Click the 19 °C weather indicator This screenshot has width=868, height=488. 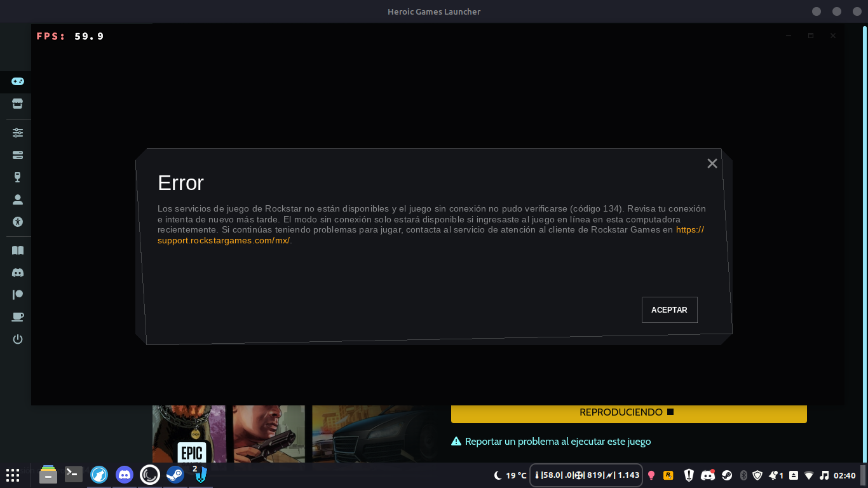coord(511,475)
